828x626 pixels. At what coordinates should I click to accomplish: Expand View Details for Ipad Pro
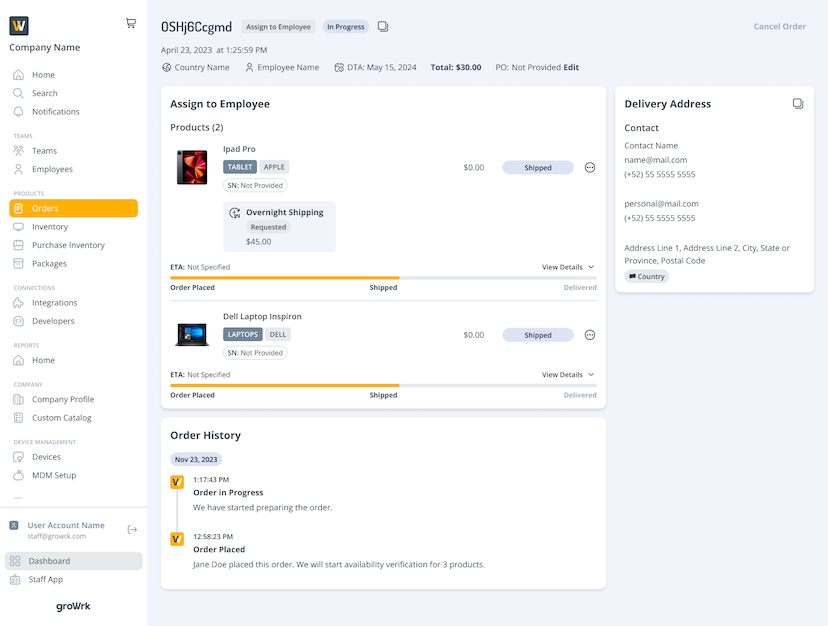coord(568,267)
